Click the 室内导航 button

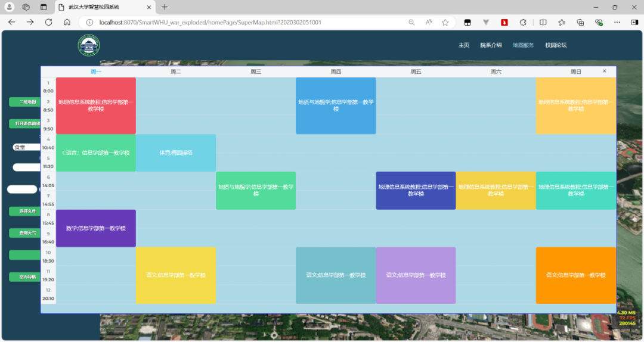(24, 277)
